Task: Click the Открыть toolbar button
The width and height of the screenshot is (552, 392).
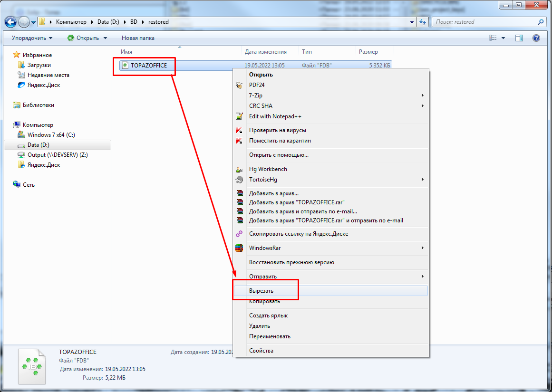Action: pos(83,38)
